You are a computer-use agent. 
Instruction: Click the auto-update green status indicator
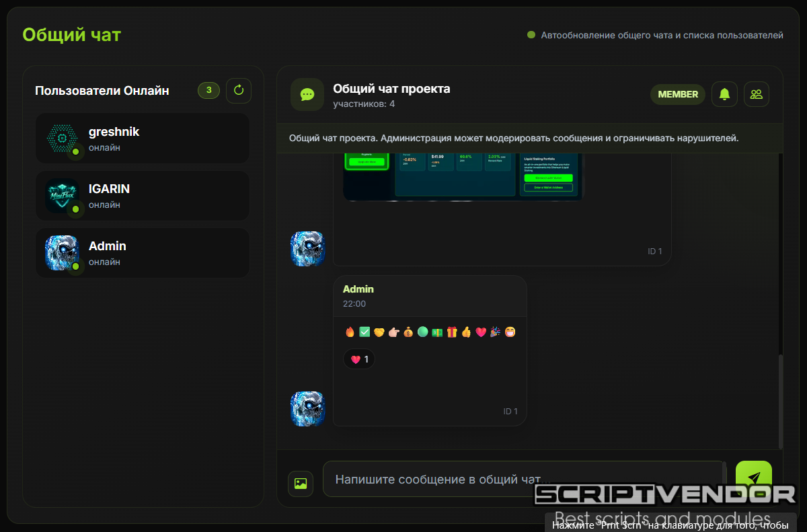(x=531, y=35)
